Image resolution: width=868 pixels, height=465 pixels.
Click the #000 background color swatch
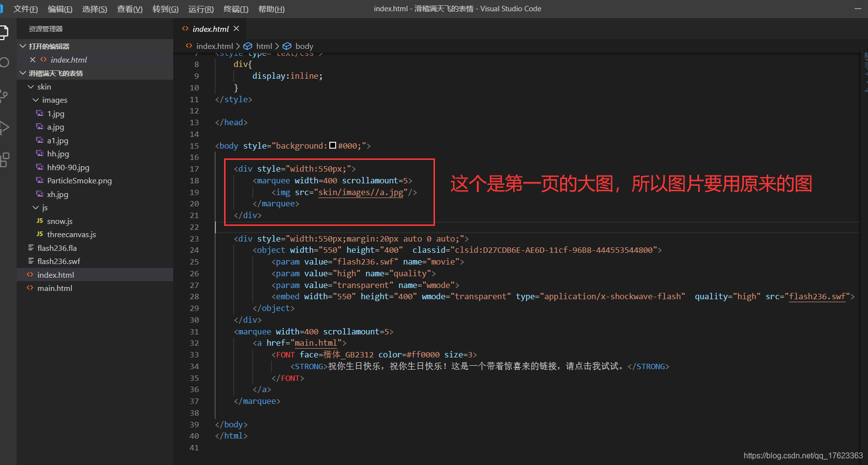coord(333,145)
